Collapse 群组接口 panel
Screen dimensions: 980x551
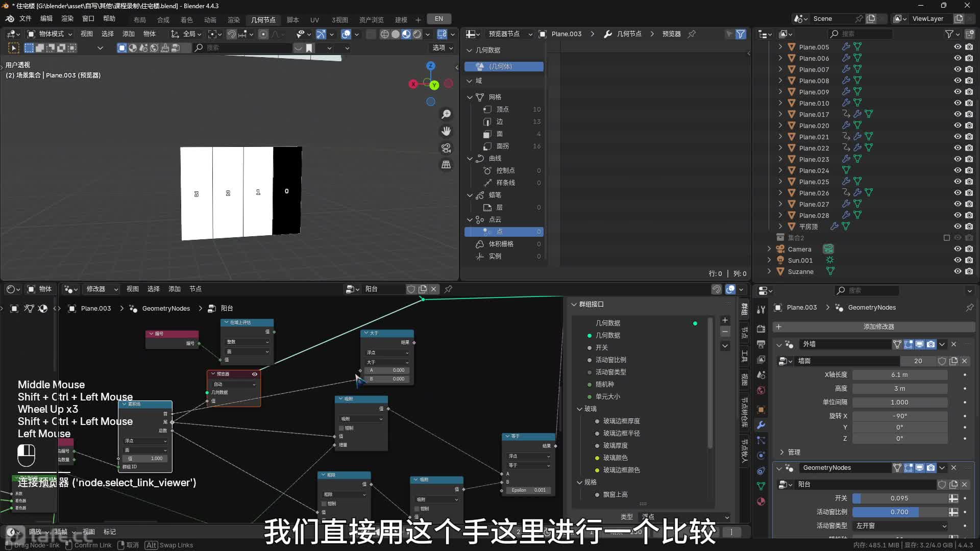pos(574,305)
